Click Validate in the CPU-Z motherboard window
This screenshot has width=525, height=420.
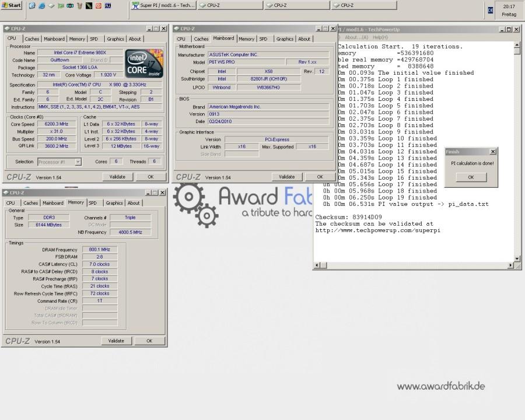click(287, 177)
